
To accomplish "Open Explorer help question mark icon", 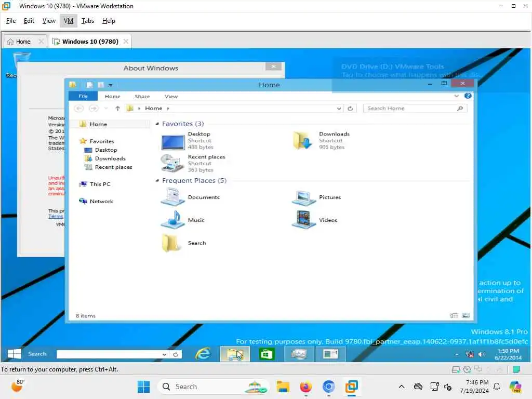I will click(x=468, y=96).
